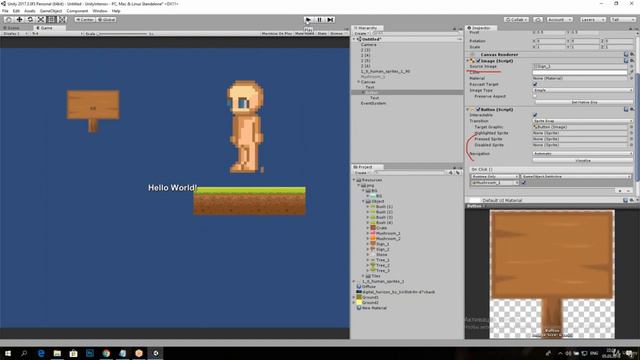
Task: Expand the Tiles folder in Project
Action: click(363, 276)
